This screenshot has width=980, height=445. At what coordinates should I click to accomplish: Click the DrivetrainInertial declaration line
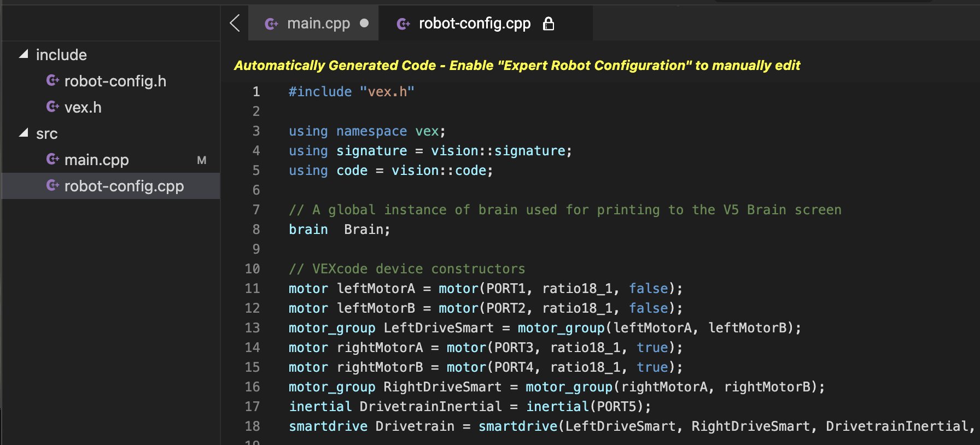click(470, 407)
